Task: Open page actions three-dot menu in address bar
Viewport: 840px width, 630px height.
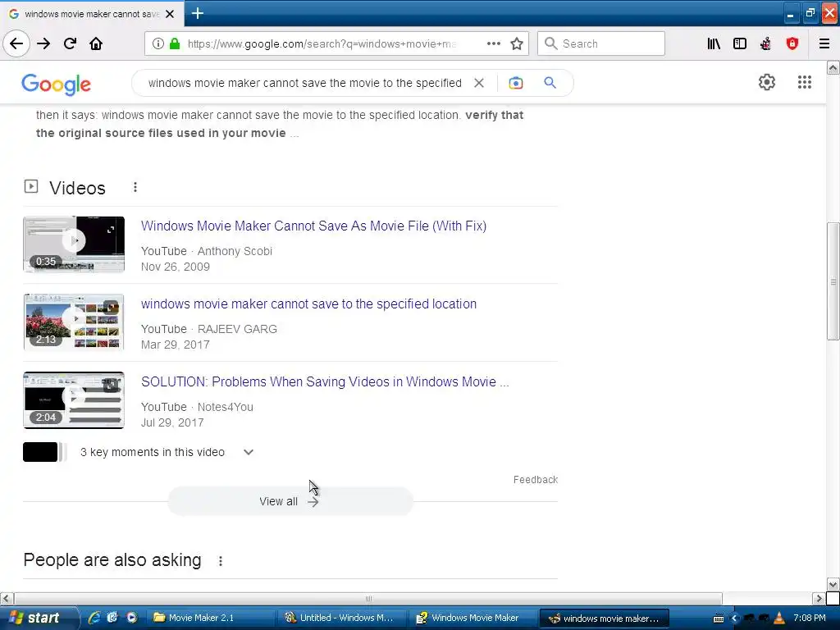Action: (493, 43)
